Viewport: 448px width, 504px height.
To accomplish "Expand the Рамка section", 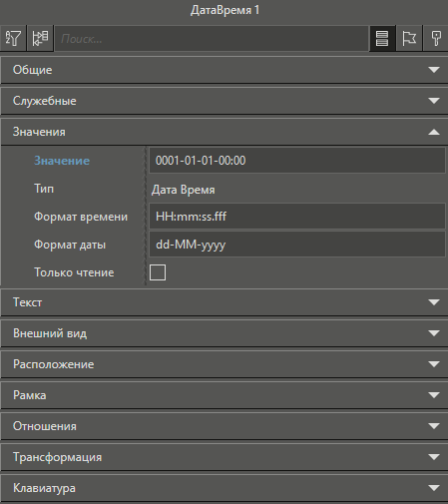I will coord(224,395).
